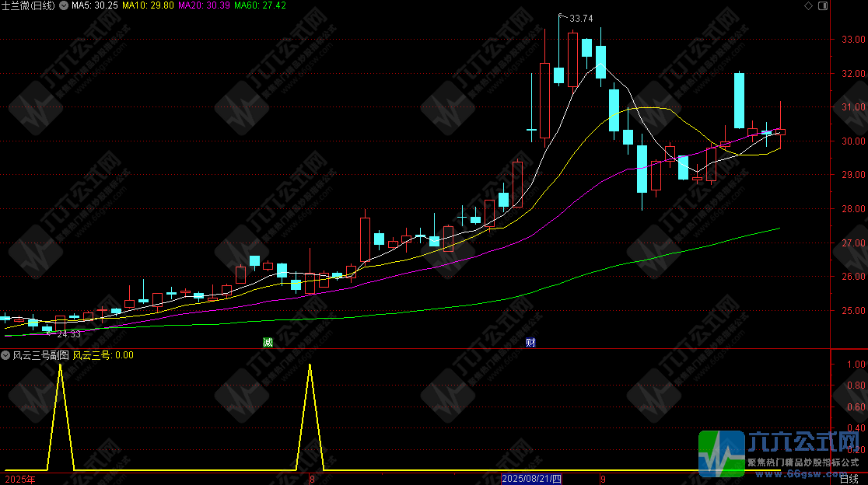The height and width of the screenshot is (485, 868).
Task: Select the yellow MA10 indicator label
Action: tap(149, 5)
